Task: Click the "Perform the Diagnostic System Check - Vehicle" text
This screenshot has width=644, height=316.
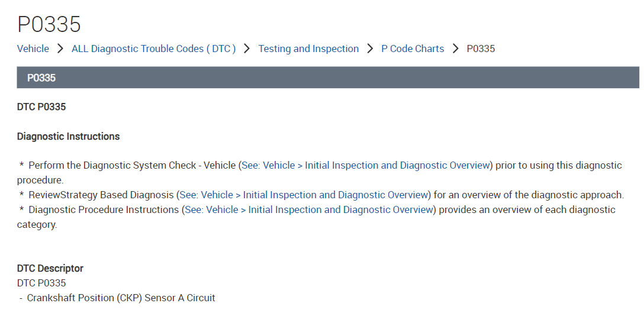Action: click(132, 165)
